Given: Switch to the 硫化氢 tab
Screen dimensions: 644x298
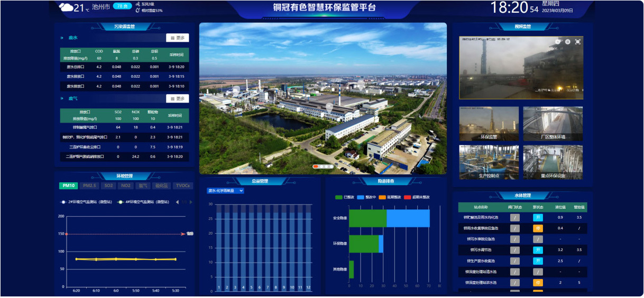Looking at the screenshot, I should click(160, 185).
